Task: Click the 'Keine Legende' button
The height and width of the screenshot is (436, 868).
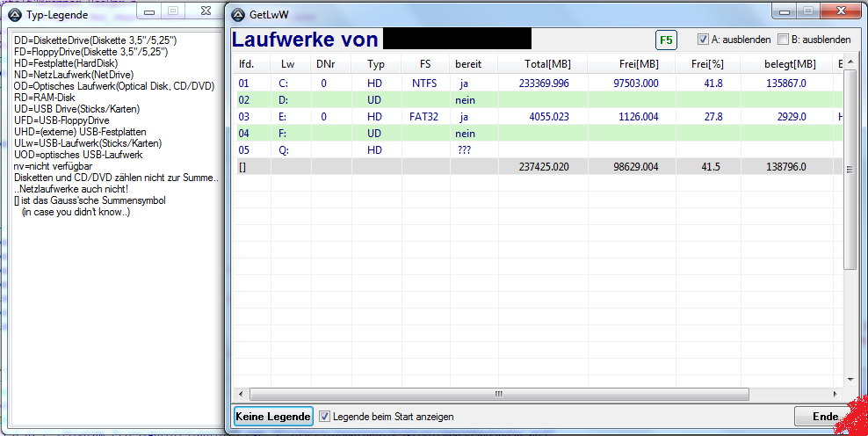Action: [x=273, y=416]
